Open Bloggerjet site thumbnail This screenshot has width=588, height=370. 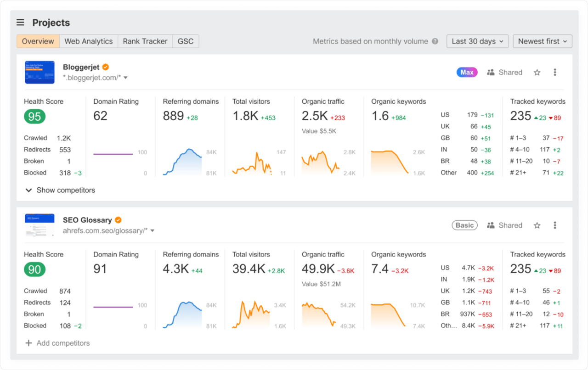point(40,72)
